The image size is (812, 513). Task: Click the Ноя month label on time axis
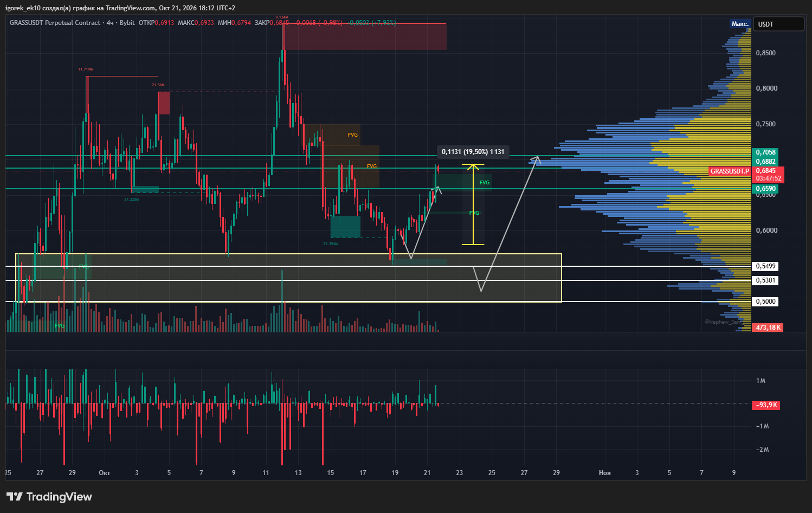click(x=604, y=473)
